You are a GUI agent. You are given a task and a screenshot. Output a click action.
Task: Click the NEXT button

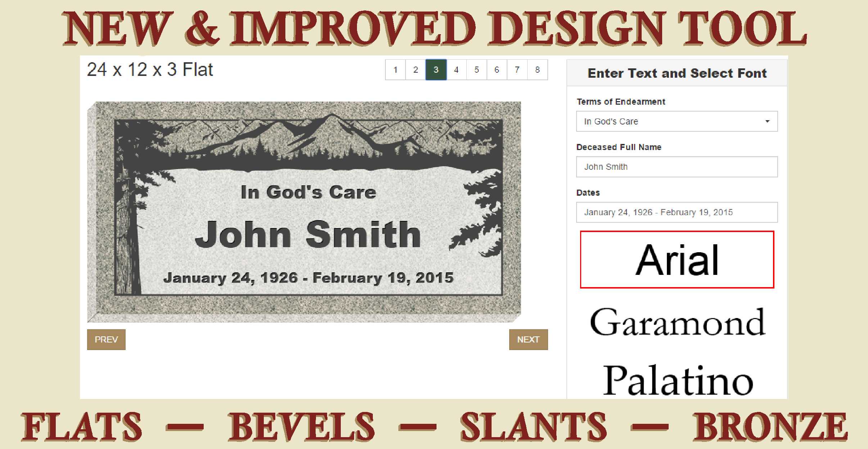(x=528, y=339)
